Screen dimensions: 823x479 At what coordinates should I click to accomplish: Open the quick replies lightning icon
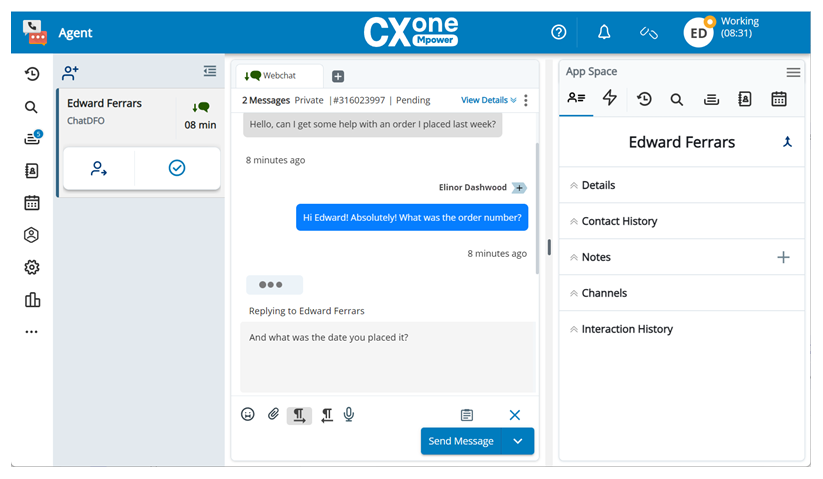(x=609, y=98)
